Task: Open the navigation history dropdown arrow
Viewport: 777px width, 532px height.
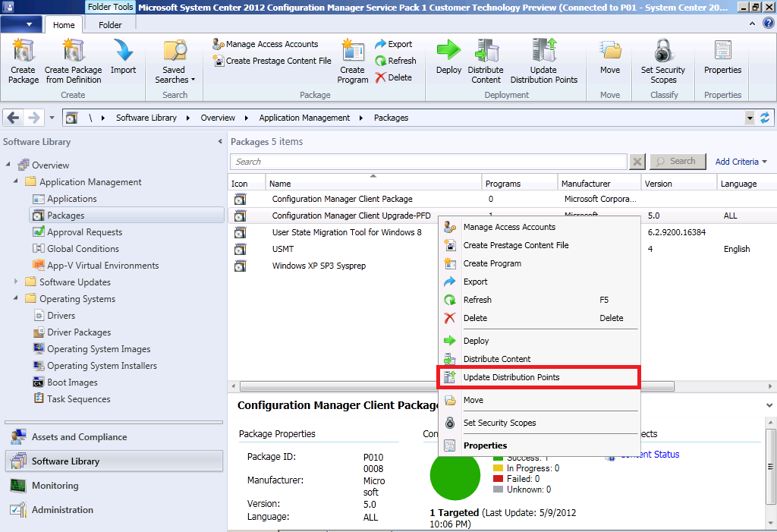Action: point(52,118)
